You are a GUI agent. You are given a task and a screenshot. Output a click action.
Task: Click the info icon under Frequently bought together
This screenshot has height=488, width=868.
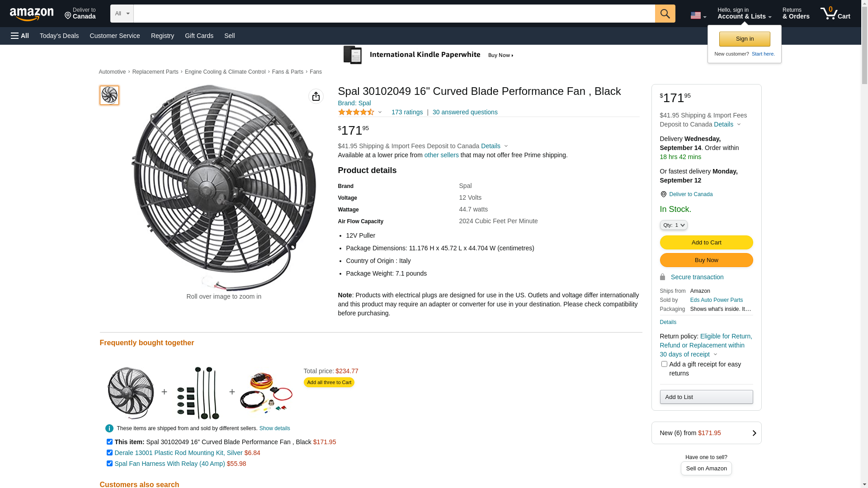pyautogui.click(x=109, y=428)
